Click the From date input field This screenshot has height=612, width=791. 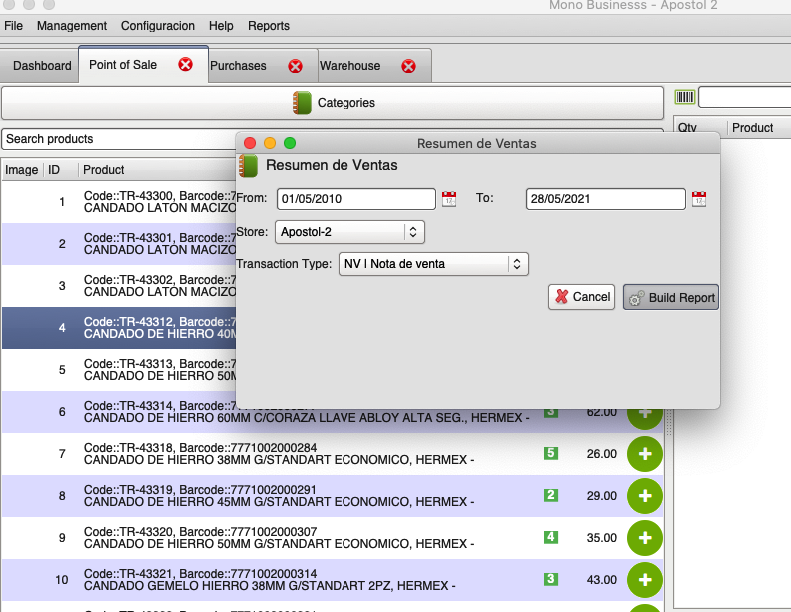(356, 199)
